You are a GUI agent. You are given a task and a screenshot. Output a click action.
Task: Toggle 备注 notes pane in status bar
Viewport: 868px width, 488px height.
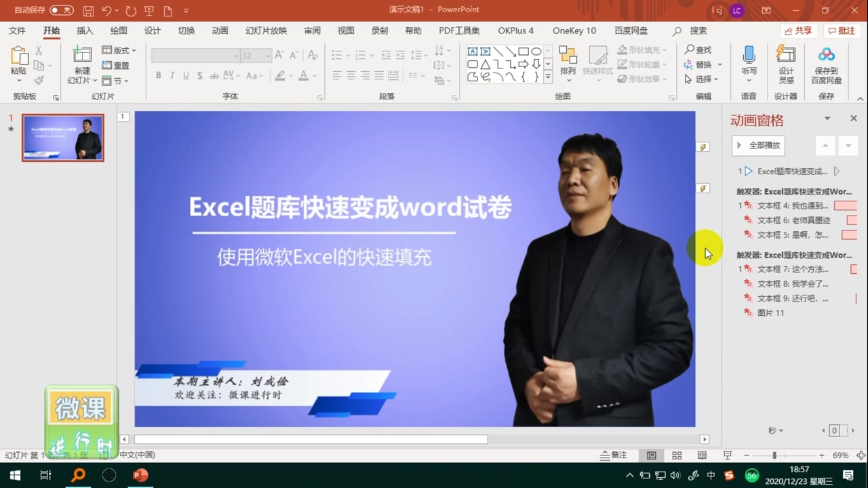point(614,455)
